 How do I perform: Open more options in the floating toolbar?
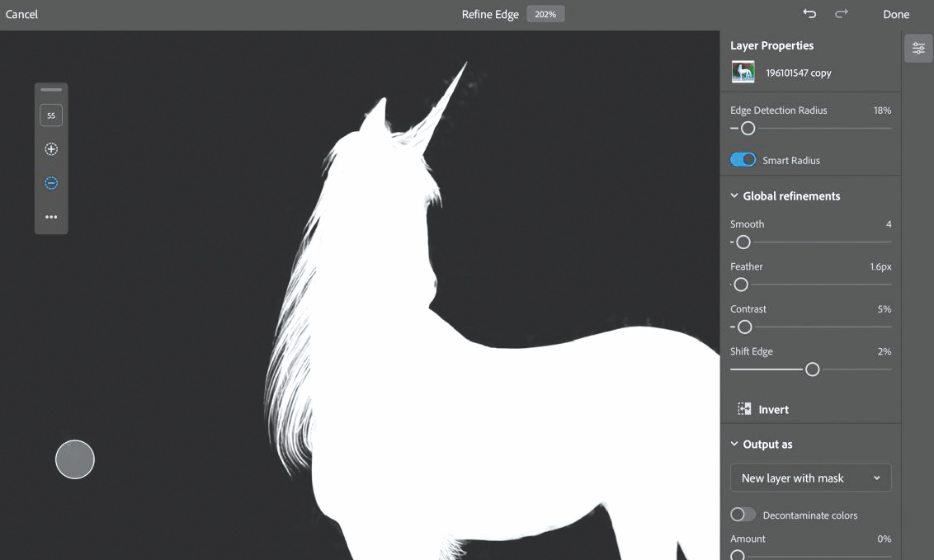point(51,217)
